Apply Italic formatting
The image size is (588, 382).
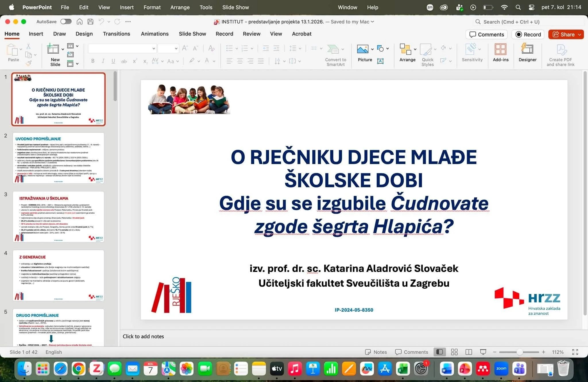pyautogui.click(x=103, y=61)
